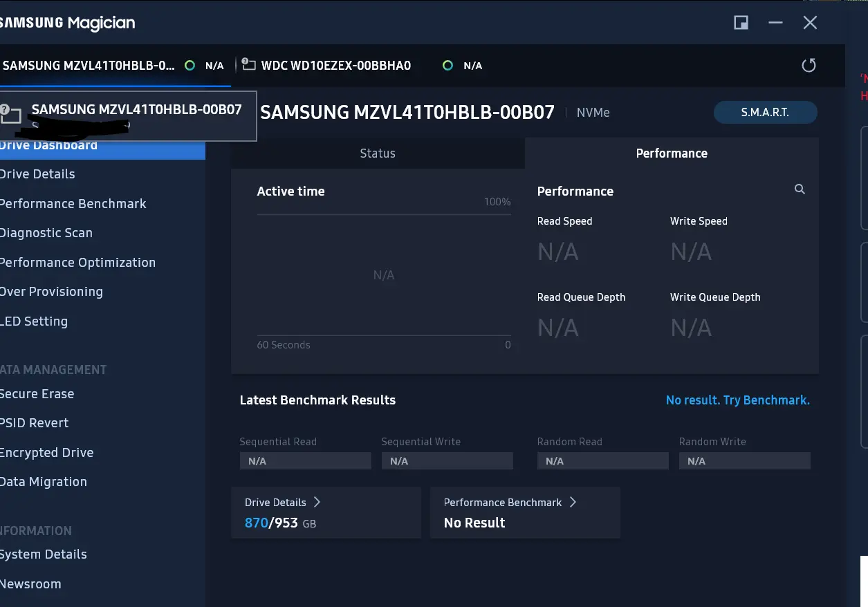
Task: Click the Sequential Read N/A bar
Action: coord(306,461)
